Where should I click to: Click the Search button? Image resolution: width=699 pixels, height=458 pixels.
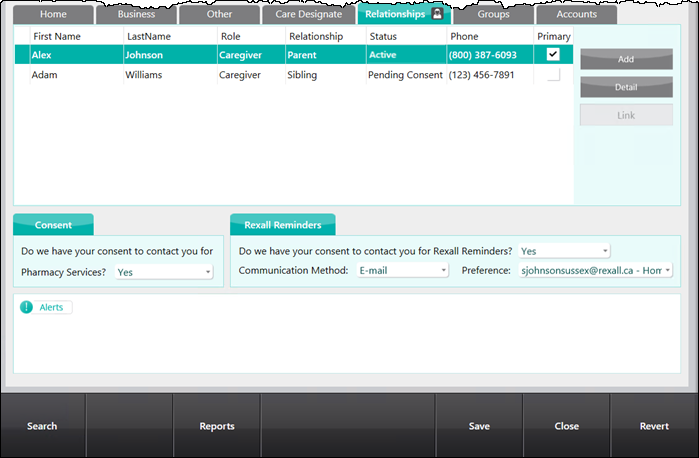click(x=42, y=426)
